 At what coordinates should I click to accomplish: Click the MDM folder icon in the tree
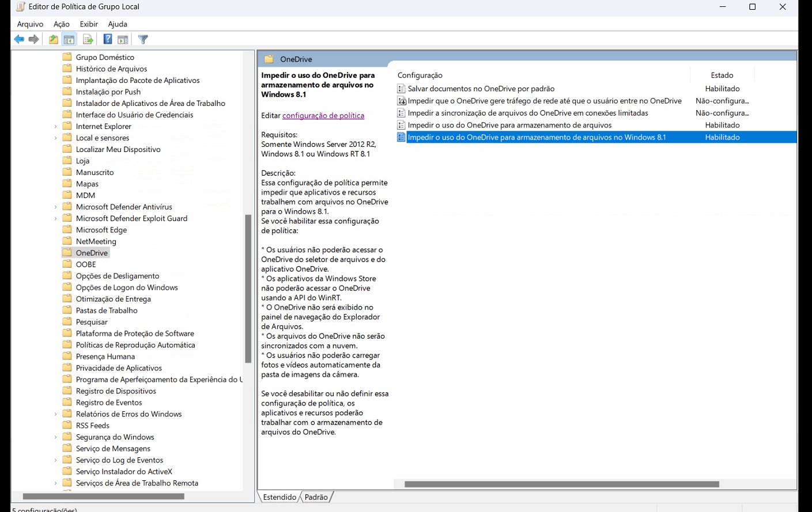coord(67,195)
